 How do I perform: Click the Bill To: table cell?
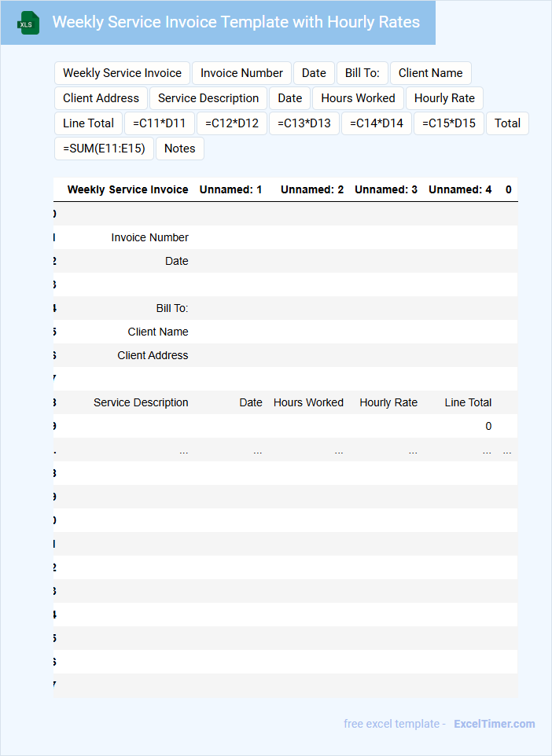point(172,309)
